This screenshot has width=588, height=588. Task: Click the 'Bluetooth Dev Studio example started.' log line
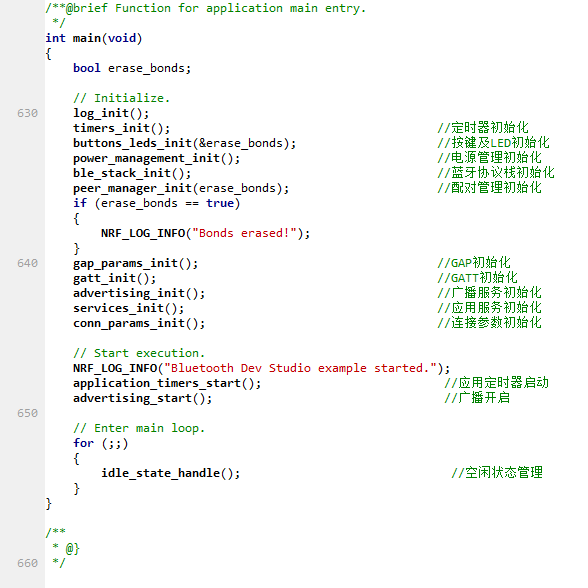click(x=261, y=368)
